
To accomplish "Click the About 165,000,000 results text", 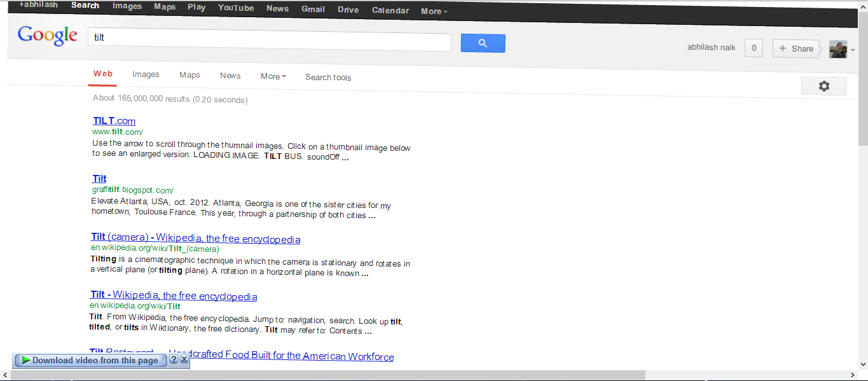I will coord(170,99).
